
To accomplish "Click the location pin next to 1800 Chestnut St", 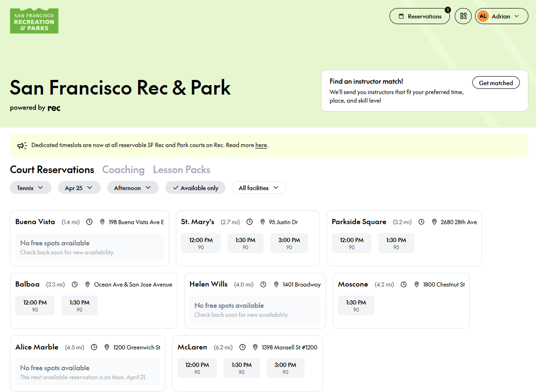I will point(416,285).
